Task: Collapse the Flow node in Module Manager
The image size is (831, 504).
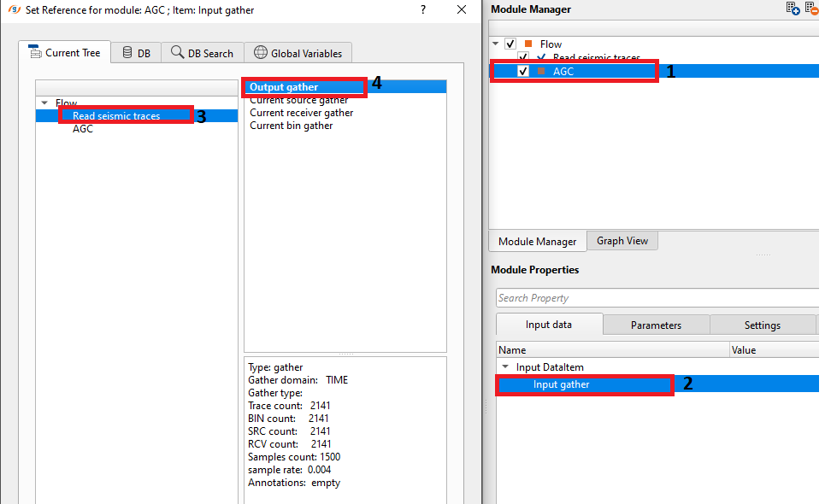Action: [497, 44]
